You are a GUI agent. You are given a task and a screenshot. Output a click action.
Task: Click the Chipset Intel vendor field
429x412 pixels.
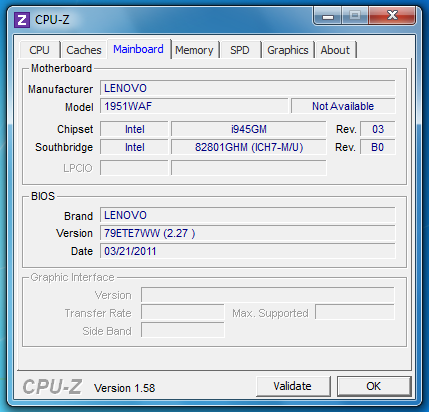pos(134,129)
